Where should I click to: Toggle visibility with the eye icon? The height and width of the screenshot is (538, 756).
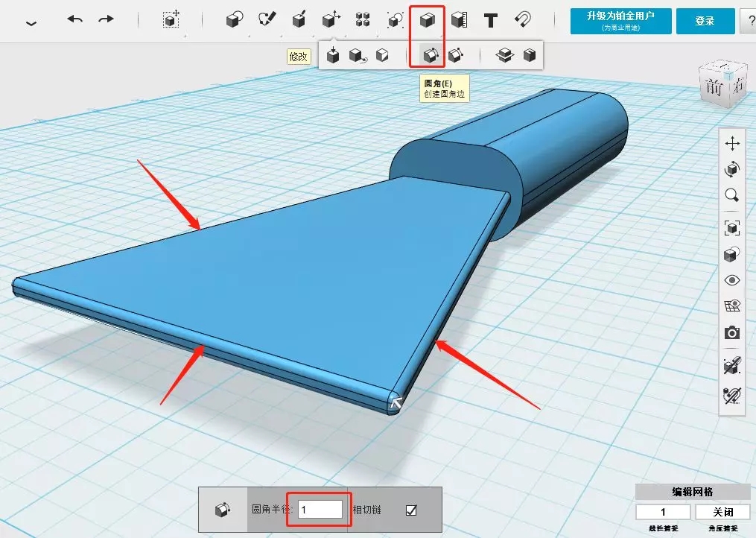(x=732, y=280)
